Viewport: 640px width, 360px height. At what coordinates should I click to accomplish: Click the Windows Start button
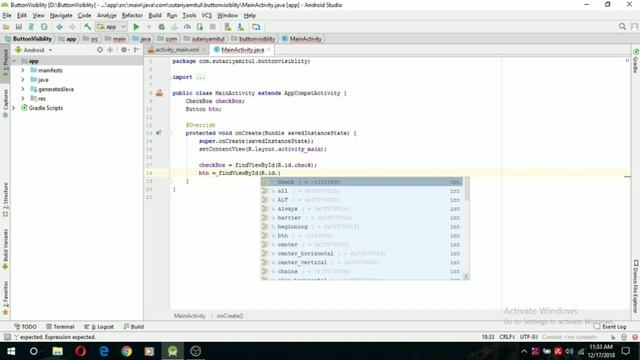(x=11, y=351)
